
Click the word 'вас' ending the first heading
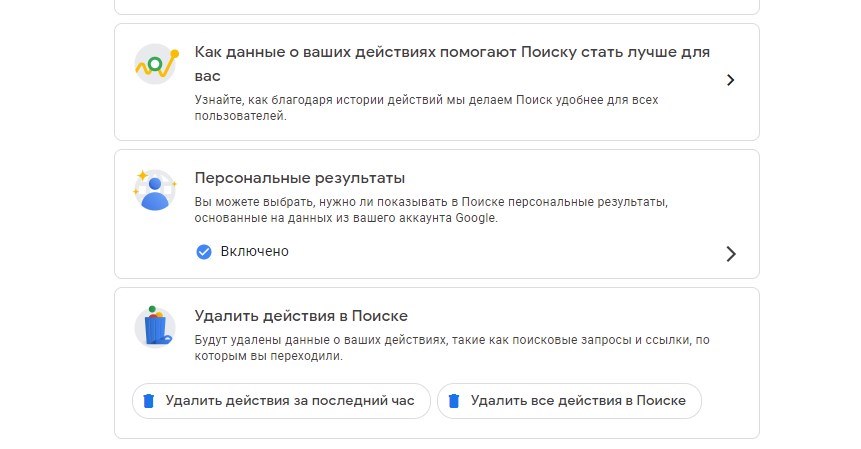[208, 76]
